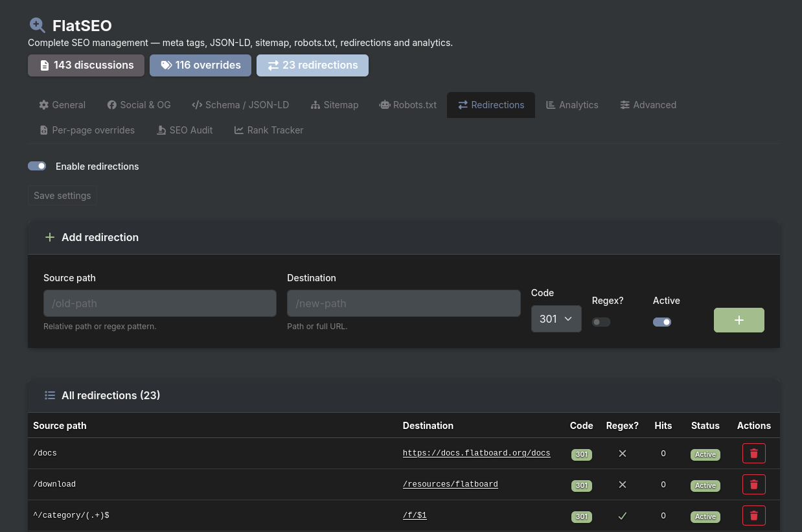802x532 pixels.
Task: Toggle the Active switch for new redirection
Action: click(661, 322)
